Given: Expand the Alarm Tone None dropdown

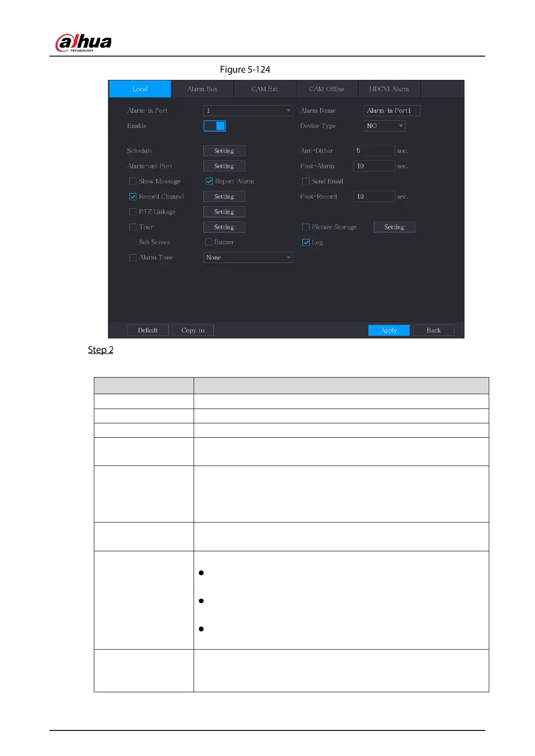Looking at the screenshot, I should (248, 258).
